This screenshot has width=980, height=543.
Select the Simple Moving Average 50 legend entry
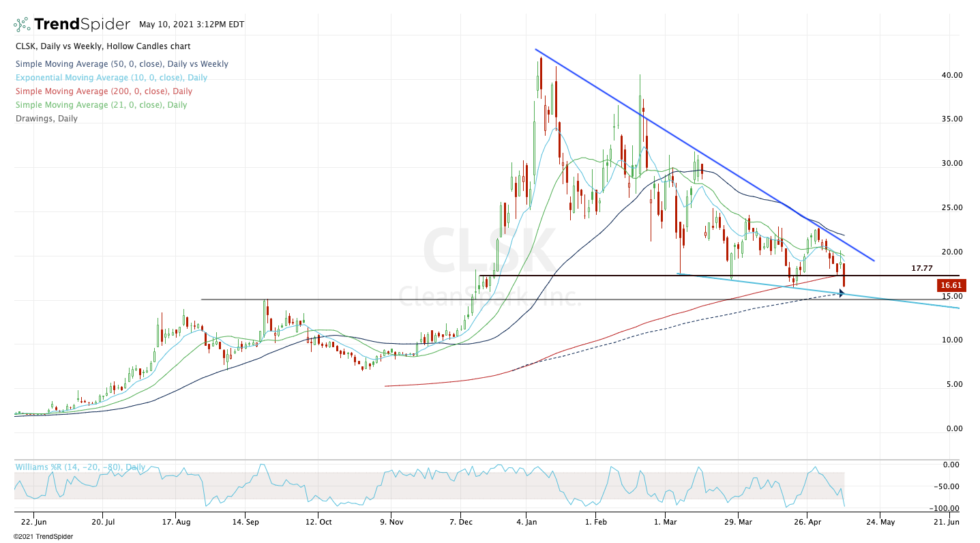[x=121, y=64]
